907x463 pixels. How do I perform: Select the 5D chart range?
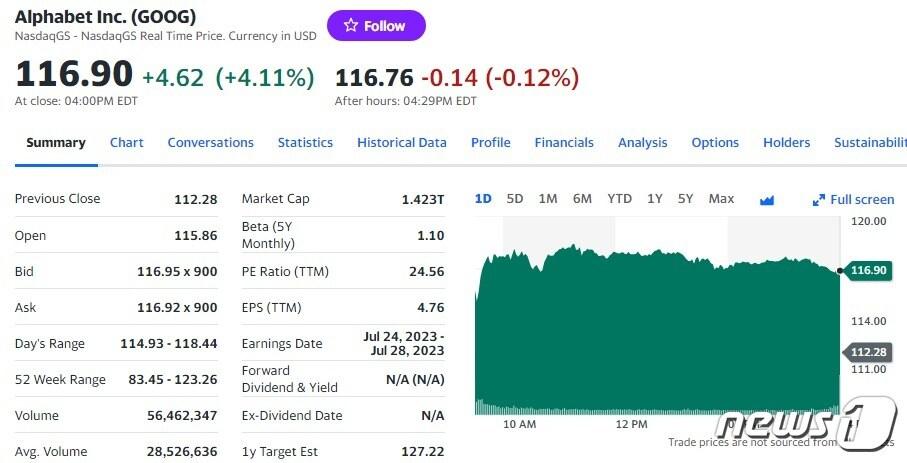pyautogui.click(x=515, y=199)
